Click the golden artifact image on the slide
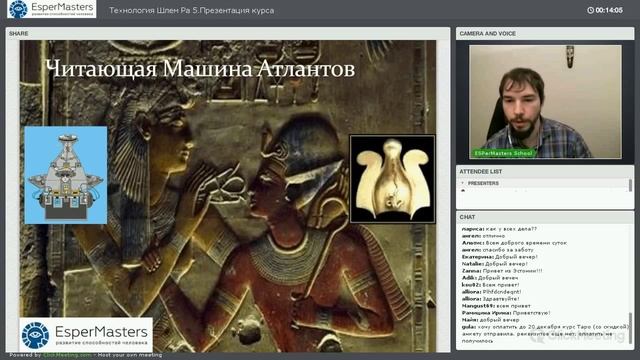The image size is (640, 360). click(392, 179)
